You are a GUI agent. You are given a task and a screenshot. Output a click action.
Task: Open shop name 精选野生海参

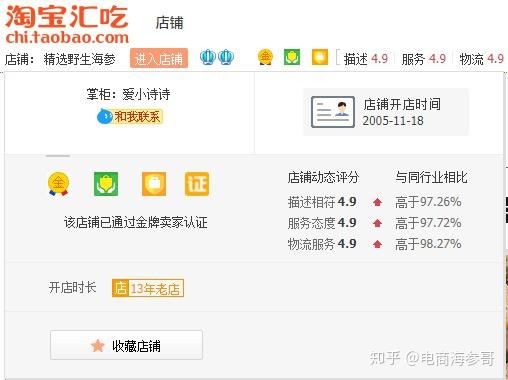79,59
